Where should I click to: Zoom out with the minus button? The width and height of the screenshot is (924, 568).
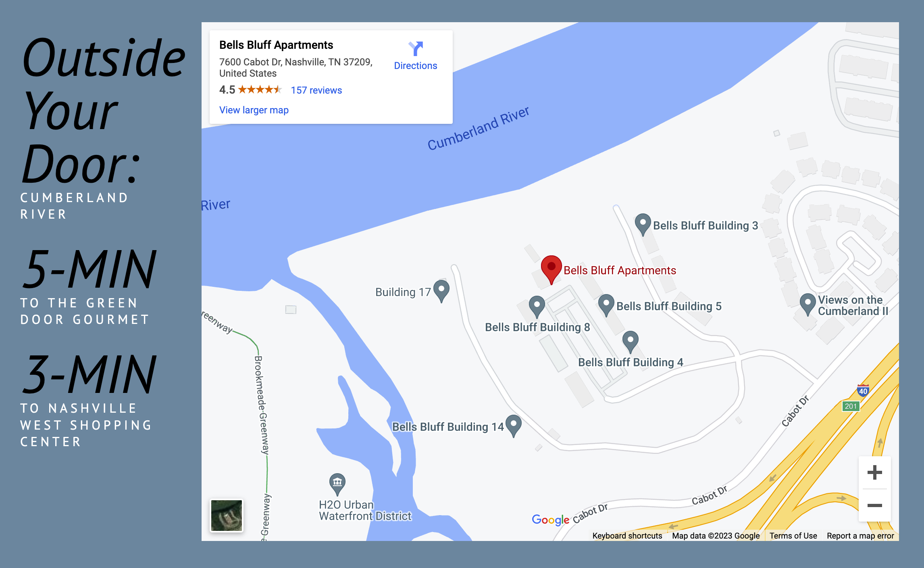874,505
